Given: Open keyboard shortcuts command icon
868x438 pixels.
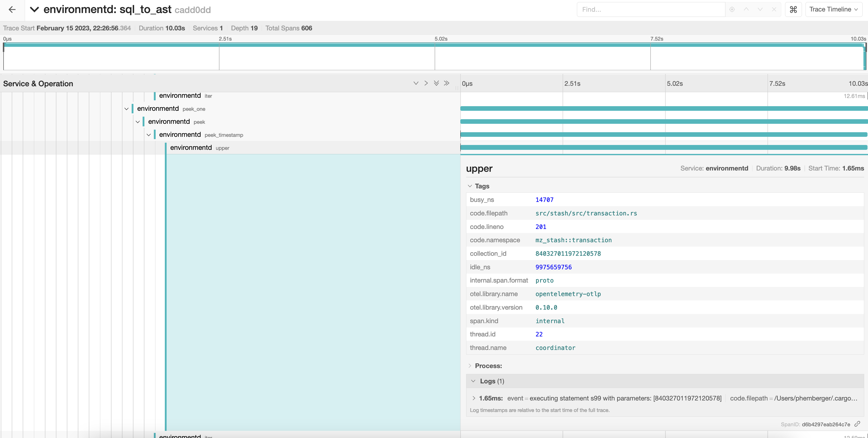Looking at the screenshot, I should [x=793, y=9].
